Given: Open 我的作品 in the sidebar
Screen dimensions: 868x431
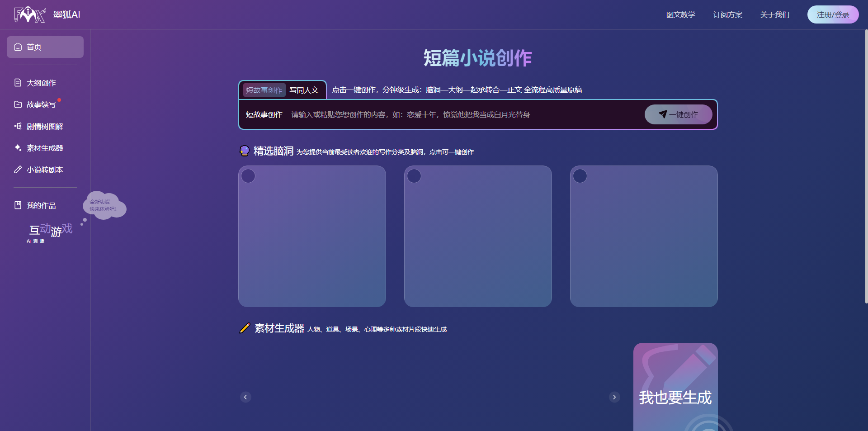Looking at the screenshot, I should 45,205.
